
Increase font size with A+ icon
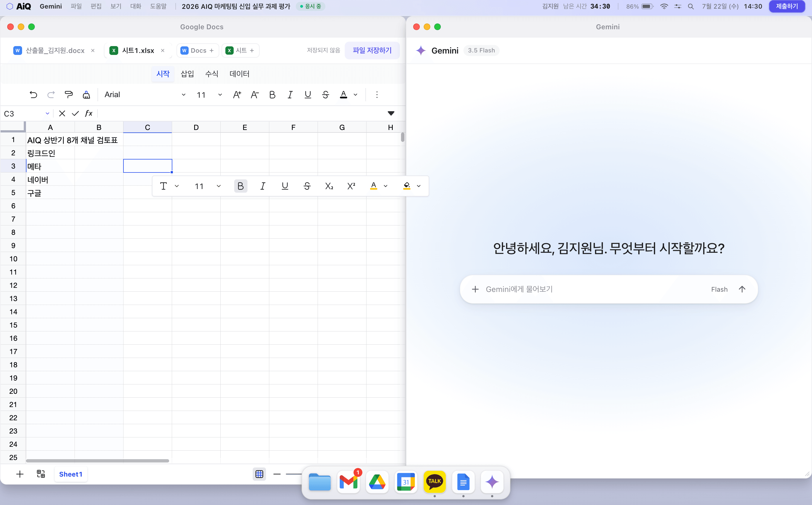click(237, 95)
